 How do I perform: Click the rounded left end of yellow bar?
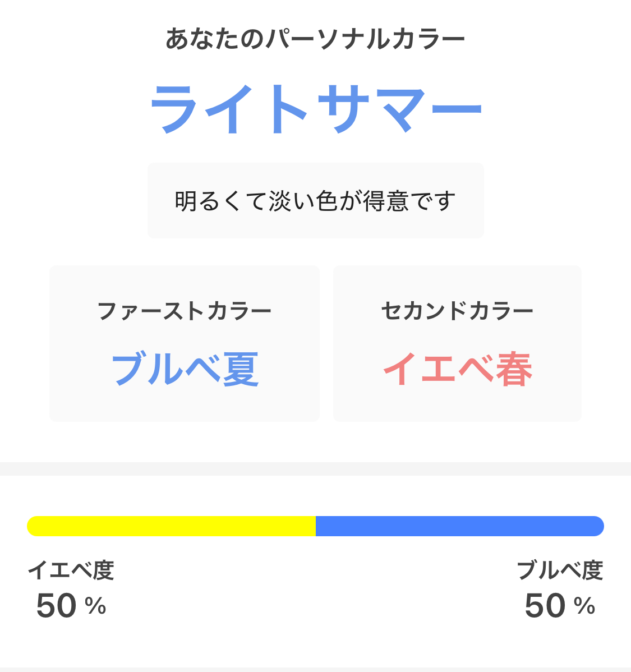coord(32,526)
